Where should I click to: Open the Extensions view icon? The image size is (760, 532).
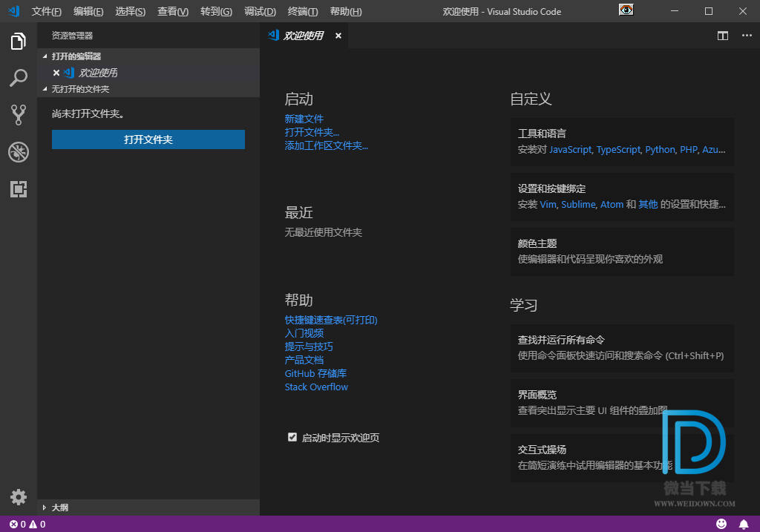coord(19,189)
